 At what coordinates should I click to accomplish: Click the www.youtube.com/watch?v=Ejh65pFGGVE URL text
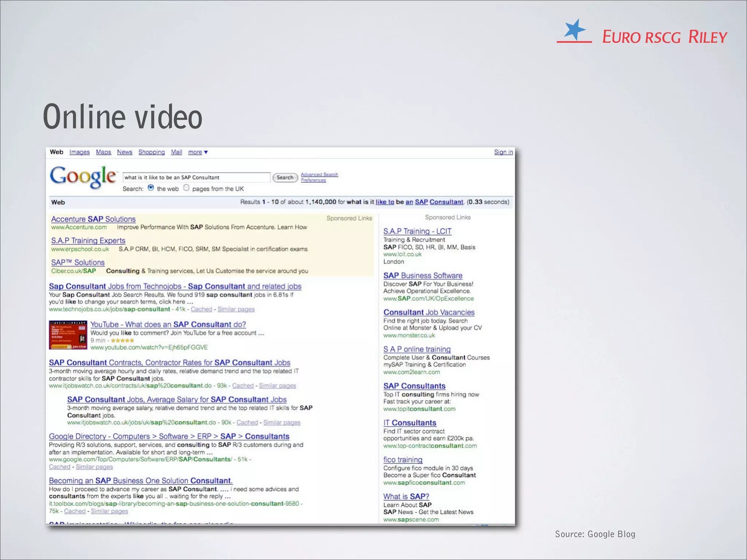click(x=149, y=347)
